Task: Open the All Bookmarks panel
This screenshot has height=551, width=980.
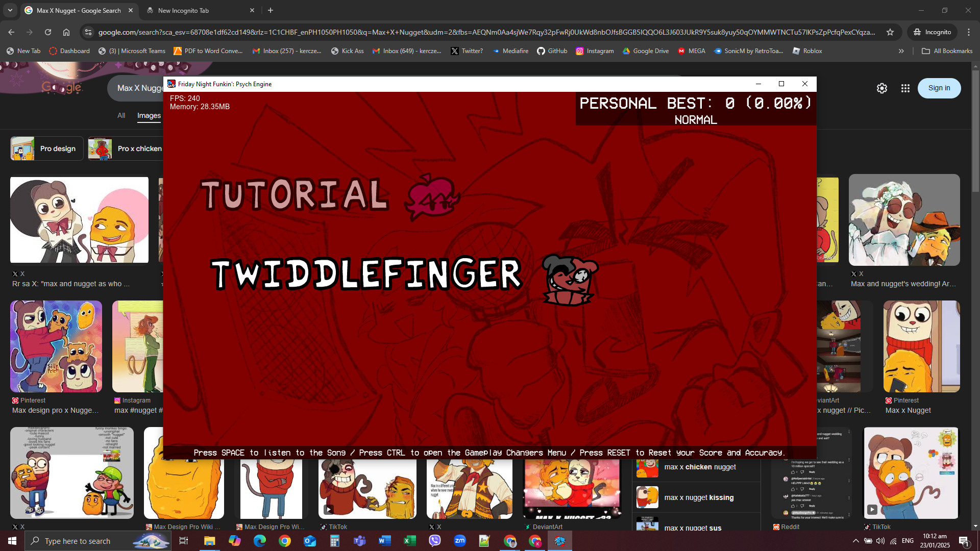Action: click(x=946, y=51)
